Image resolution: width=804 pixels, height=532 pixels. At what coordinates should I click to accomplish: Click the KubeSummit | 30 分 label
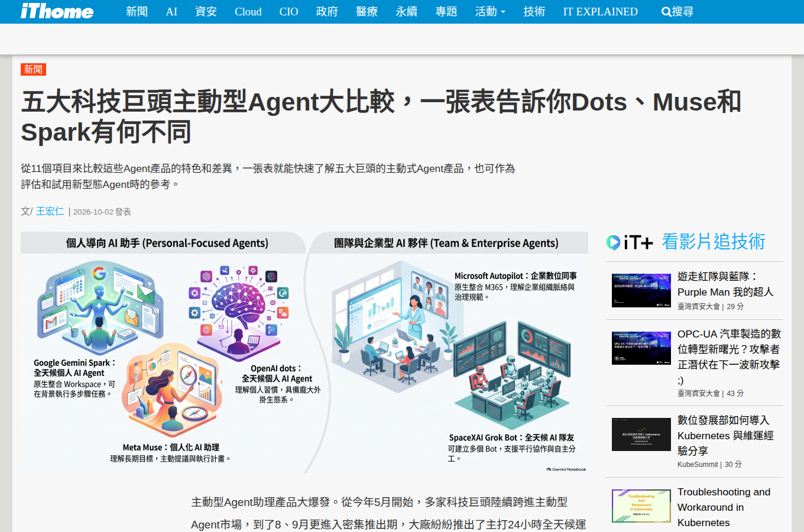tap(709, 465)
